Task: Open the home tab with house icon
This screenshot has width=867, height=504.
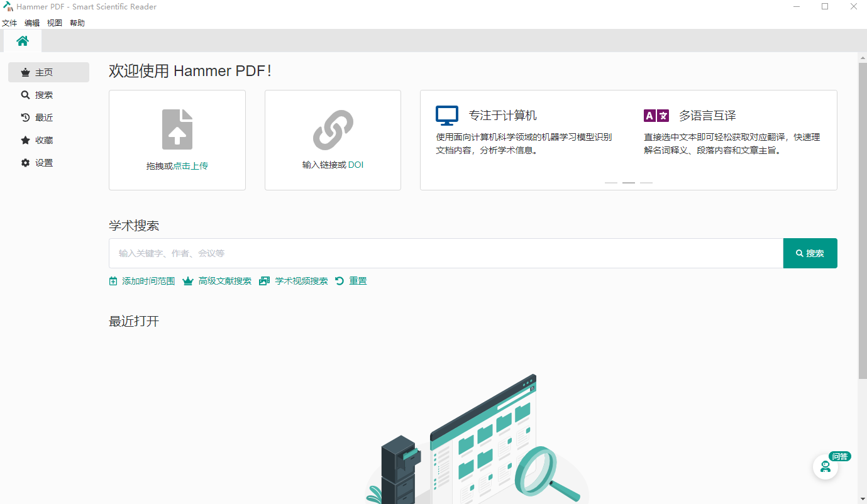Action: tap(23, 41)
